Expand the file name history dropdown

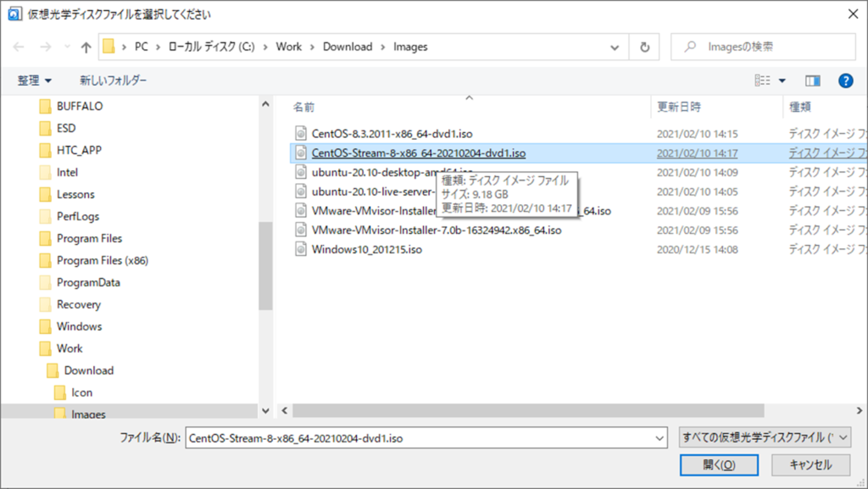[x=659, y=438]
